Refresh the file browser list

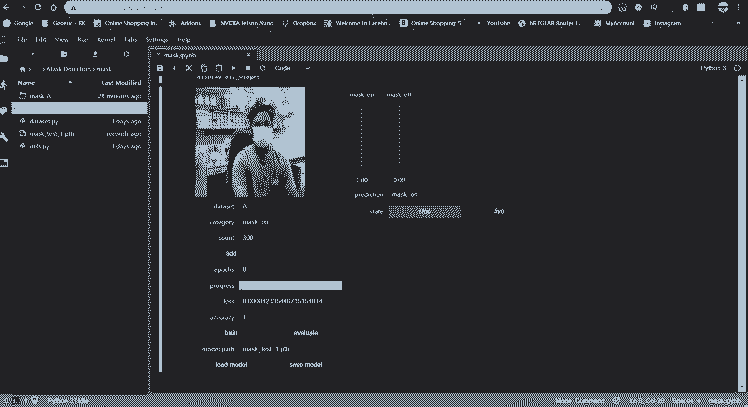(126, 54)
